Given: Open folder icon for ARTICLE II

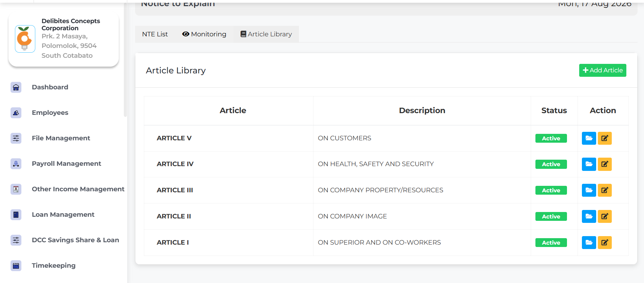Looking at the screenshot, I should (589, 216).
